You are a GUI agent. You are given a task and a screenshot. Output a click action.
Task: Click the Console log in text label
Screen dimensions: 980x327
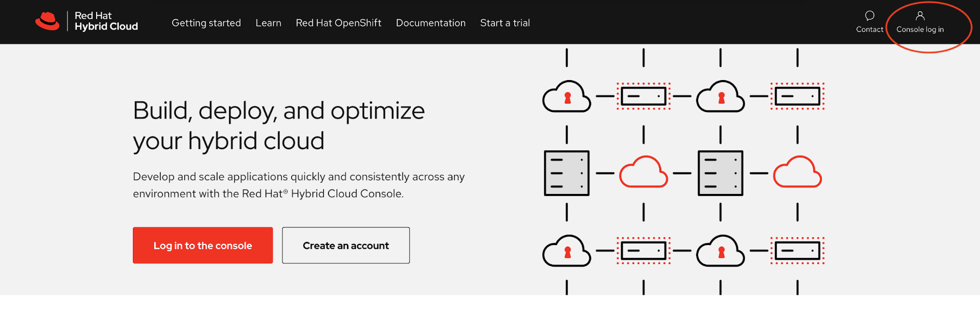920,29
